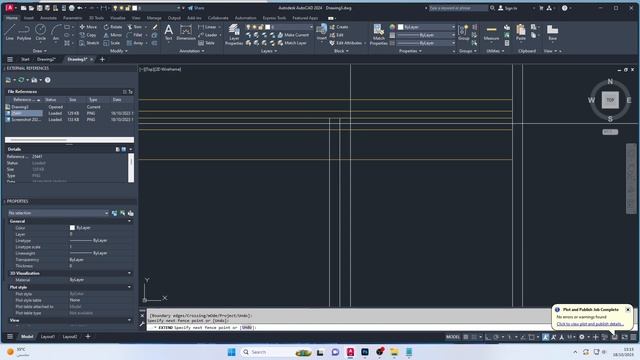Expand the Annotation panel dropdown
Screen dimensions: 640x360
(192, 51)
